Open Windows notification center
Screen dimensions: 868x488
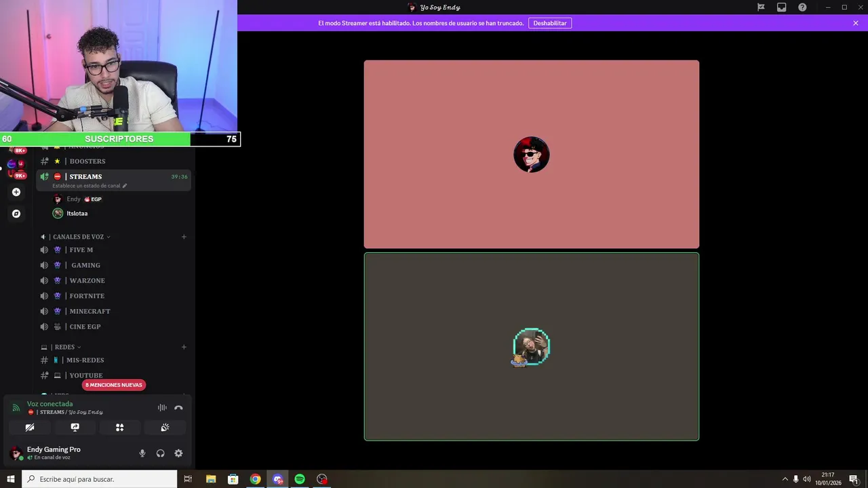coord(854,479)
